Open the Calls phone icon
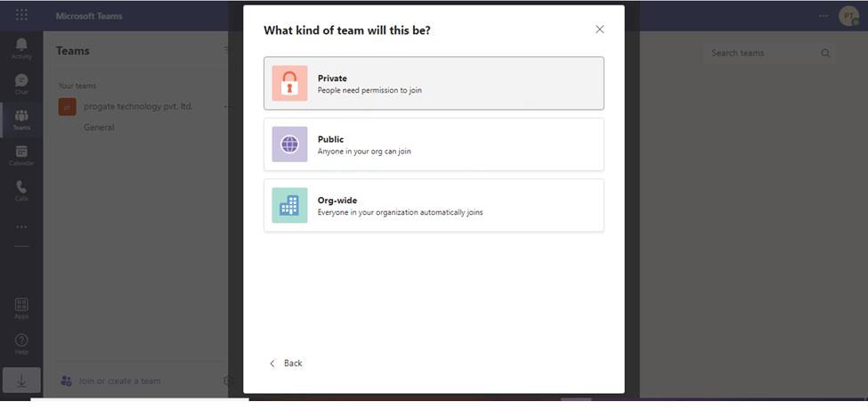The image size is (868, 410). click(x=21, y=191)
